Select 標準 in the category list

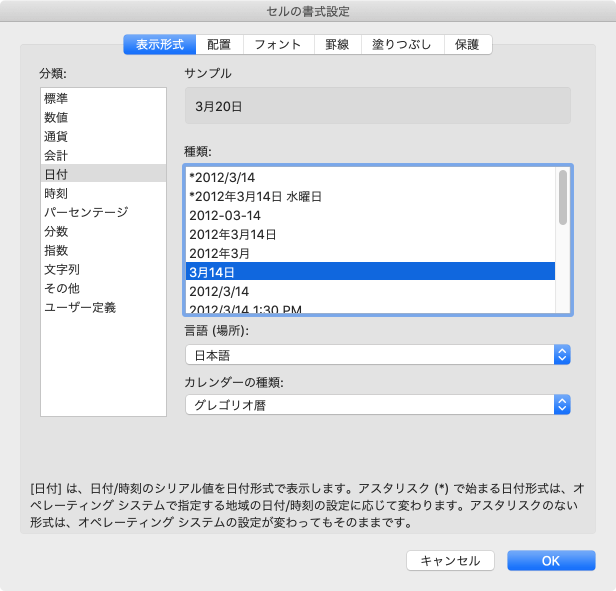[56, 99]
